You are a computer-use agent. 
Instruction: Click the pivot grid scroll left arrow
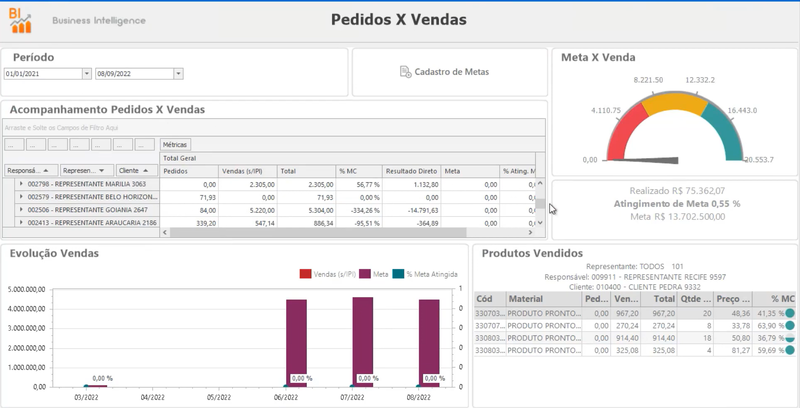[165, 233]
